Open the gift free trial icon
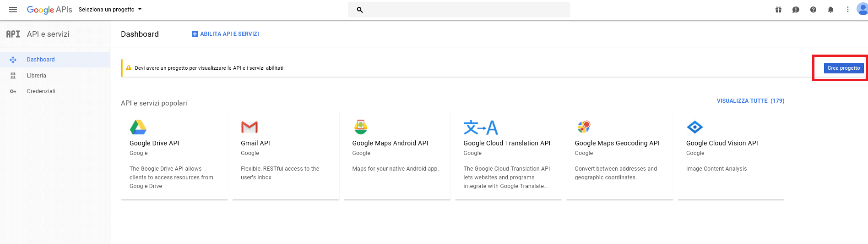Screen dimensions: 868x244 (778, 10)
